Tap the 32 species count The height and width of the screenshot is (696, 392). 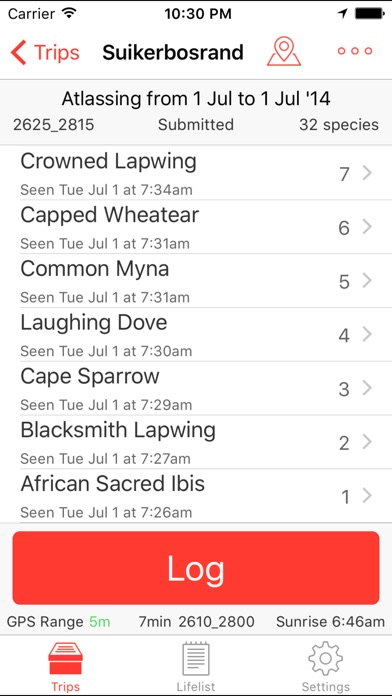click(x=339, y=125)
